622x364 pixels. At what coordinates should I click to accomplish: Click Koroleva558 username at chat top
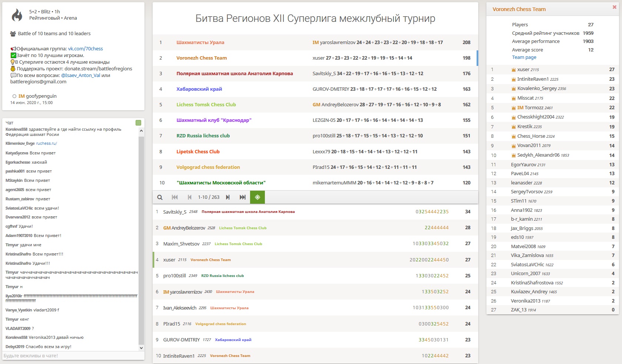click(16, 129)
